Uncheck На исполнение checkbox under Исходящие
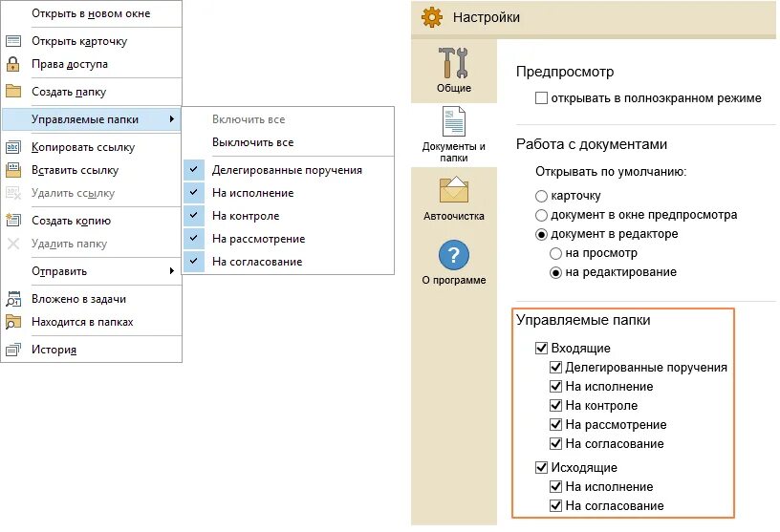This screenshot has width=780, height=532. (x=555, y=487)
